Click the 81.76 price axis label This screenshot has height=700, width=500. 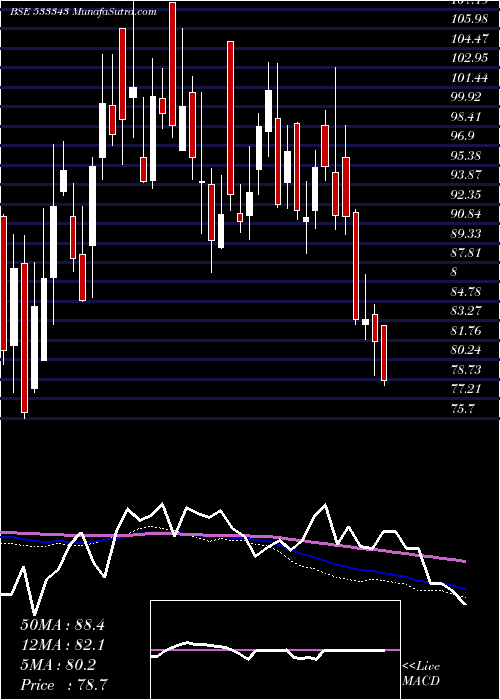click(468, 331)
